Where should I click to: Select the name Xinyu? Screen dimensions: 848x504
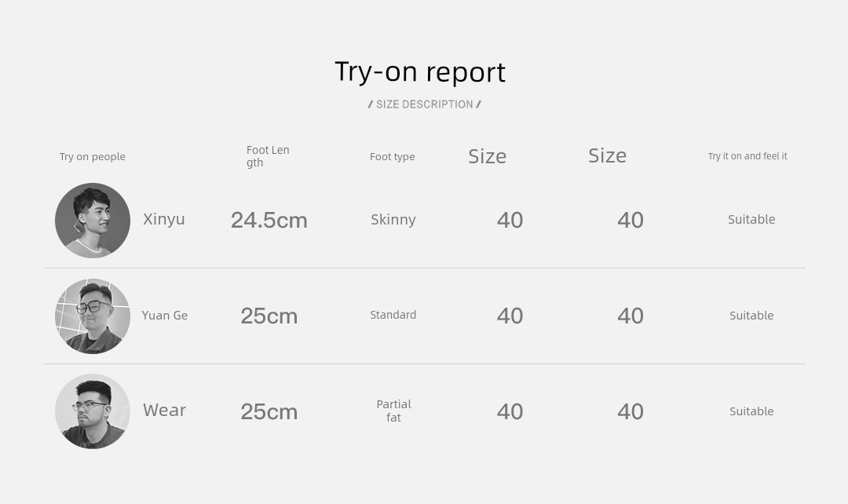(164, 219)
